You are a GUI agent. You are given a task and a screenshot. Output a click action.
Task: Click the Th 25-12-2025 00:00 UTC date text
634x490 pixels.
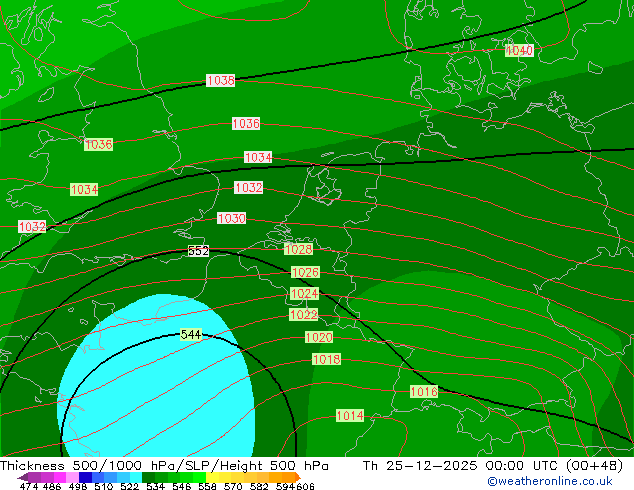point(463,466)
